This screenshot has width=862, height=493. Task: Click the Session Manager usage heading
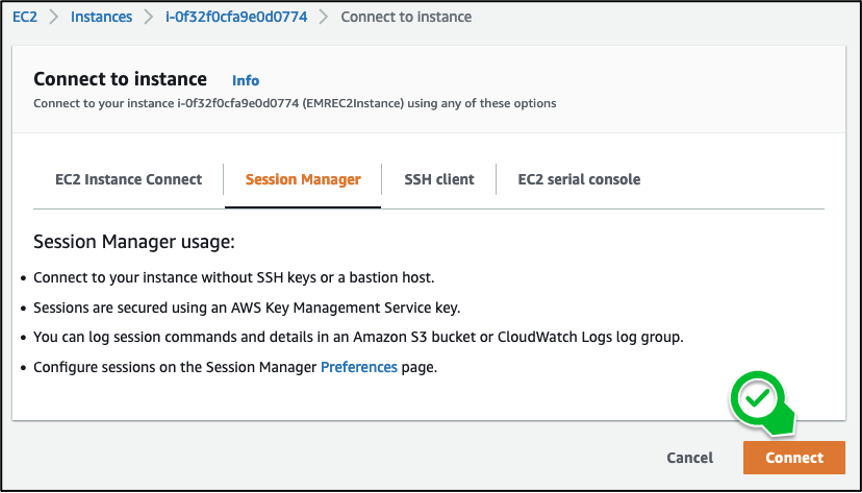tap(133, 242)
